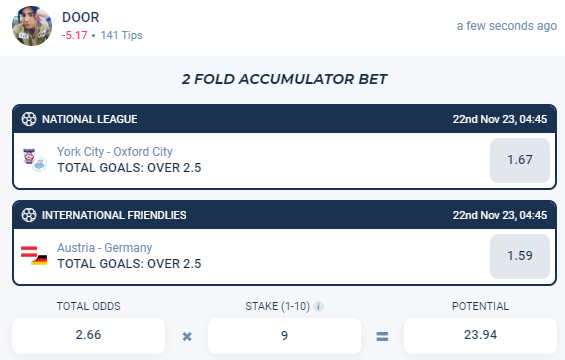The width and height of the screenshot is (565, 360).
Task: Click the DOOR username
Action: 80,17
